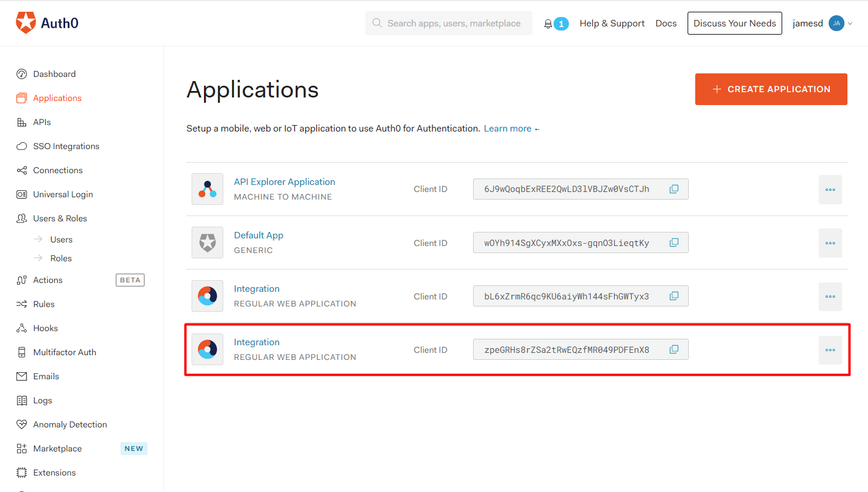Open the Extensions page

55,473
